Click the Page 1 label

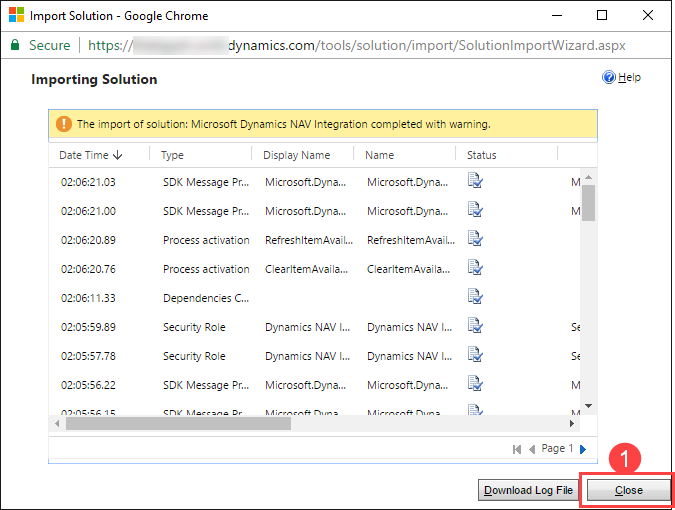(x=557, y=448)
